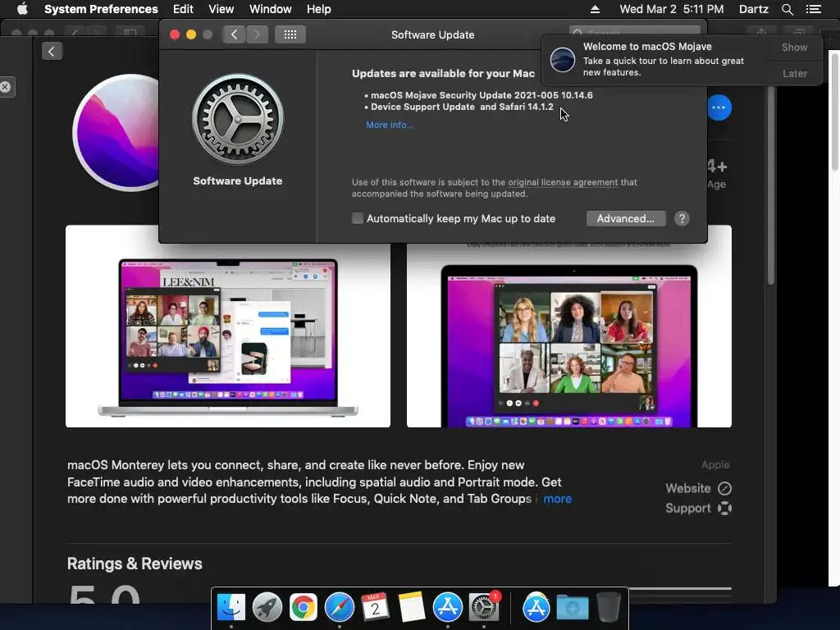Open System Preferences from the Dock

click(x=484, y=608)
